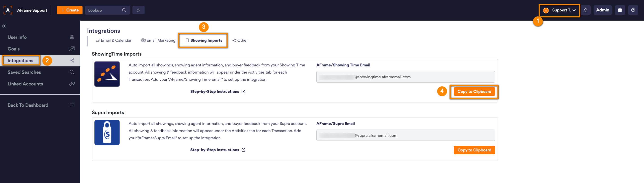644x183 pixels.
Task: Collapse the sidebar with double chevron
Action: click(x=4, y=26)
